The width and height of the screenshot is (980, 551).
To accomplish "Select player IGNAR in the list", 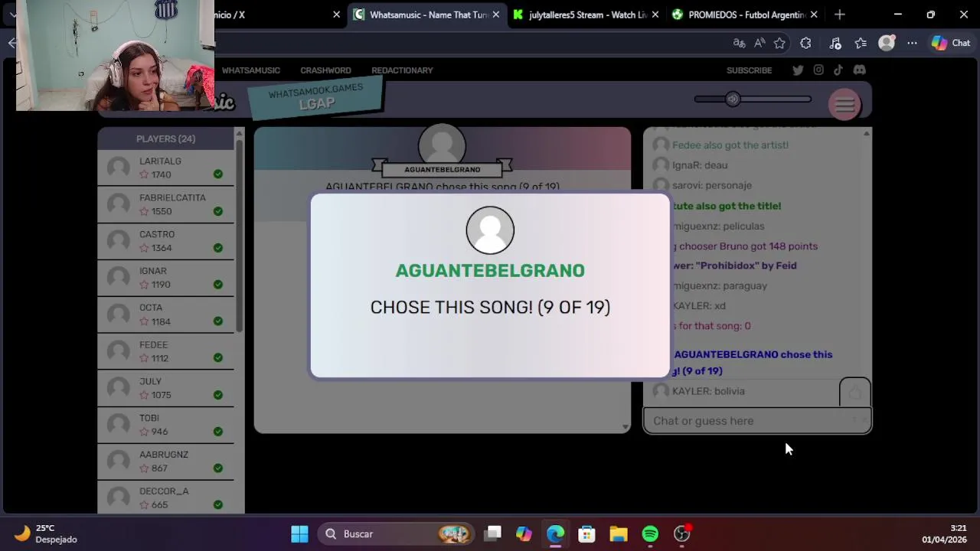I will 165,278.
